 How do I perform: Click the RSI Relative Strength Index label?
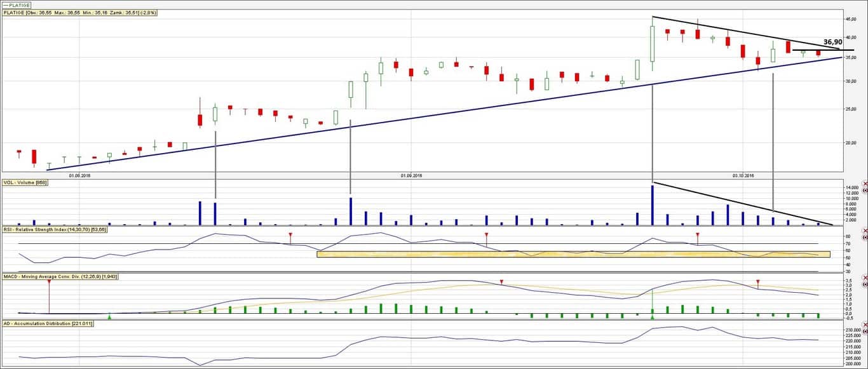click(x=55, y=230)
